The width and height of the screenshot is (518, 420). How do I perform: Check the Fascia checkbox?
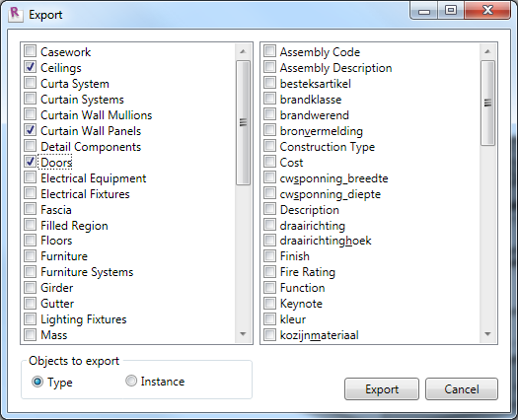30,209
